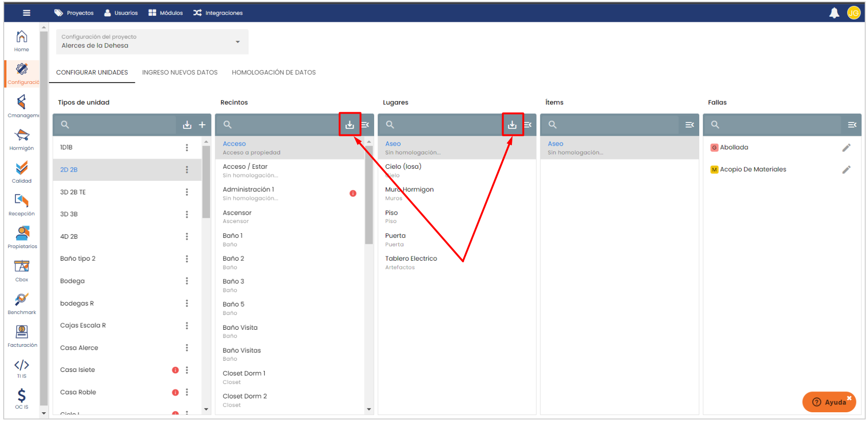Image resolution: width=868 pixels, height=422 pixels.
Task: Switch to HOMOLOGACIÓN DE DATOS tab
Action: 274,72
